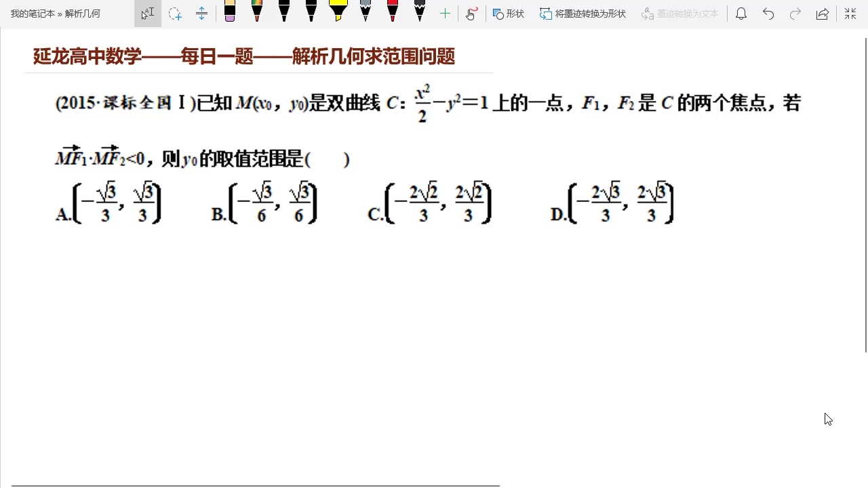Open 我的笔记本 notebook breadcrumb
The height and width of the screenshot is (488, 868).
pyautogui.click(x=32, y=14)
